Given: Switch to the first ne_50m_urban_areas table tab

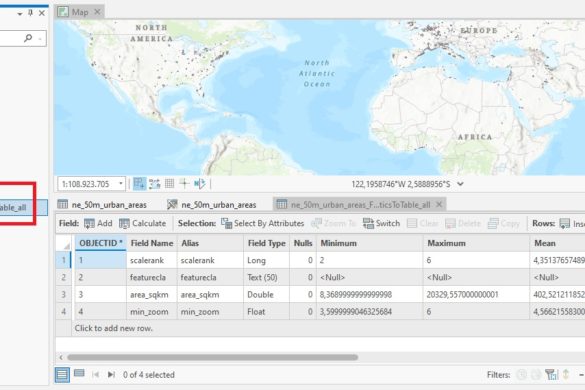Looking at the screenshot, I should (103, 205).
